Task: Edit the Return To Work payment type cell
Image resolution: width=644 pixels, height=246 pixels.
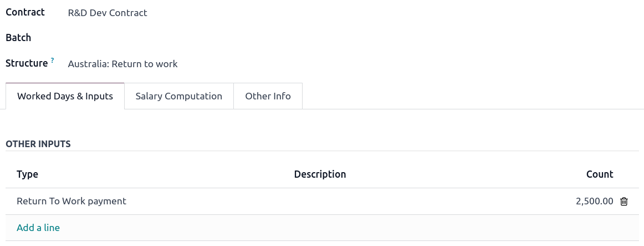Action: [x=71, y=201]
